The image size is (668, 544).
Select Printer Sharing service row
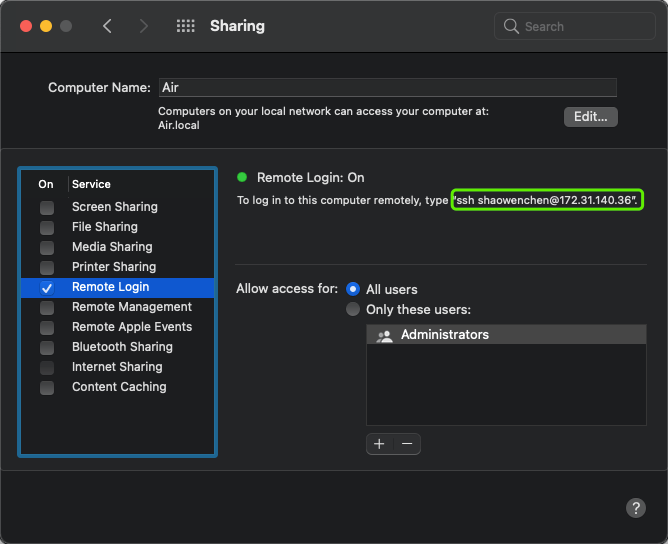(118, 267)
